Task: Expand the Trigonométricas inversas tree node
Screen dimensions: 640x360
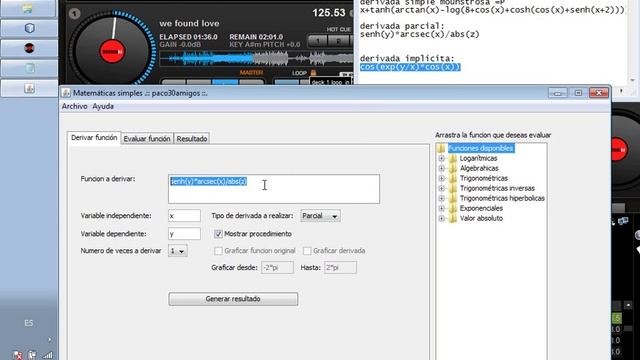Action: pyautogui.click(x=442, y=188)
